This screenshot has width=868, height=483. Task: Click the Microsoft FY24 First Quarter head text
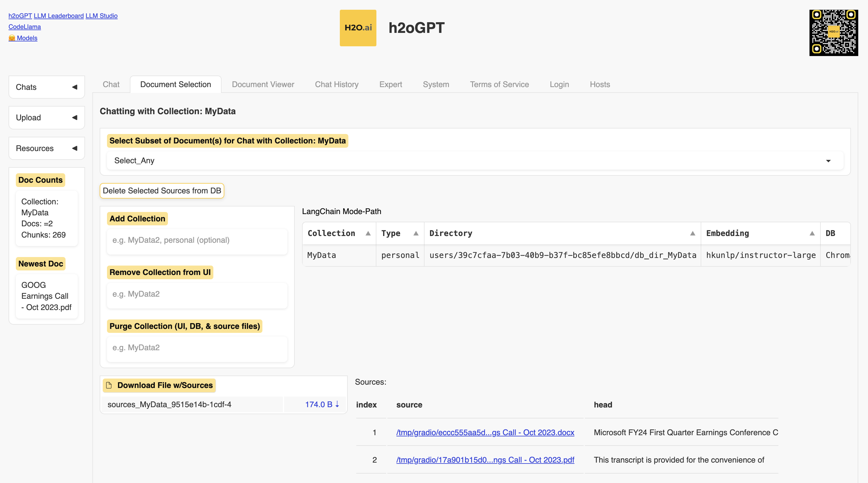point(686,432)
